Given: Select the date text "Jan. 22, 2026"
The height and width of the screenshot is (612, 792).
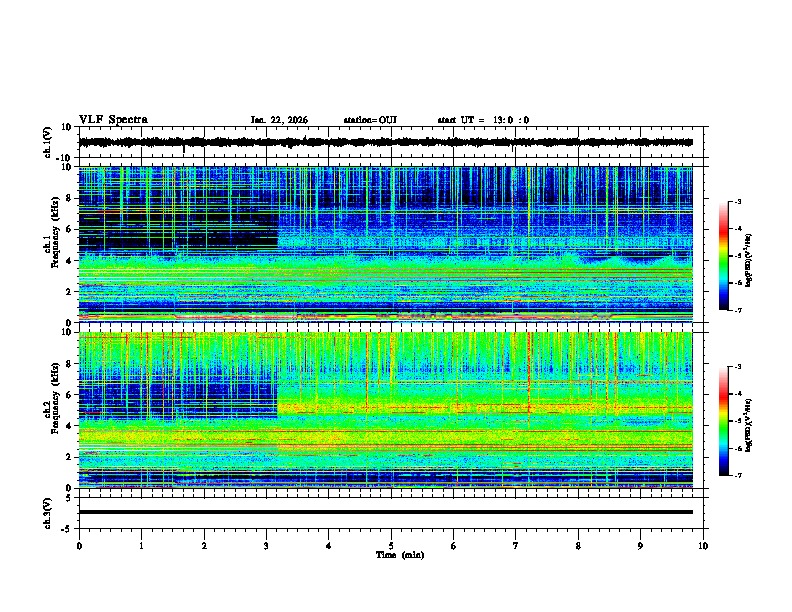Looking at the screenshot, I should [x=279, y=120].
